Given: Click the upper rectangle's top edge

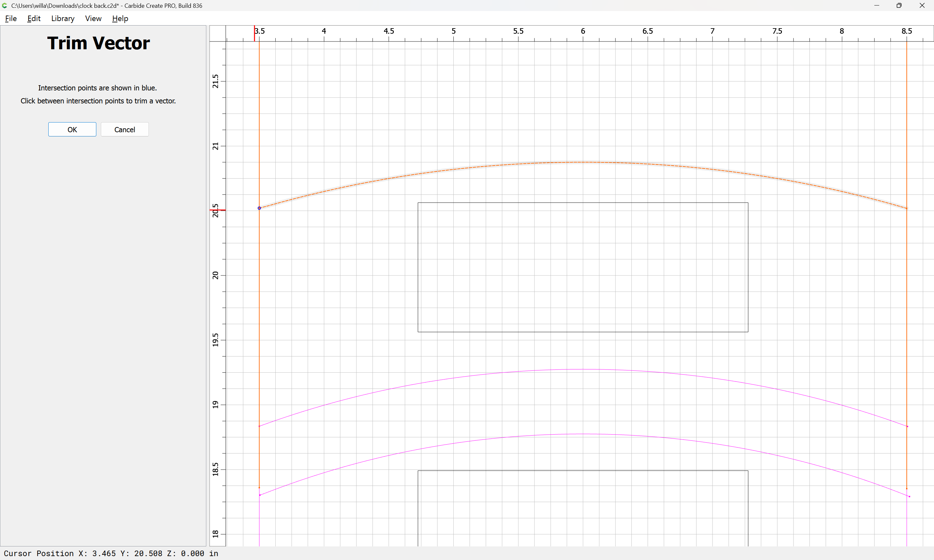Looking at the screenshot, I should 583,203.
